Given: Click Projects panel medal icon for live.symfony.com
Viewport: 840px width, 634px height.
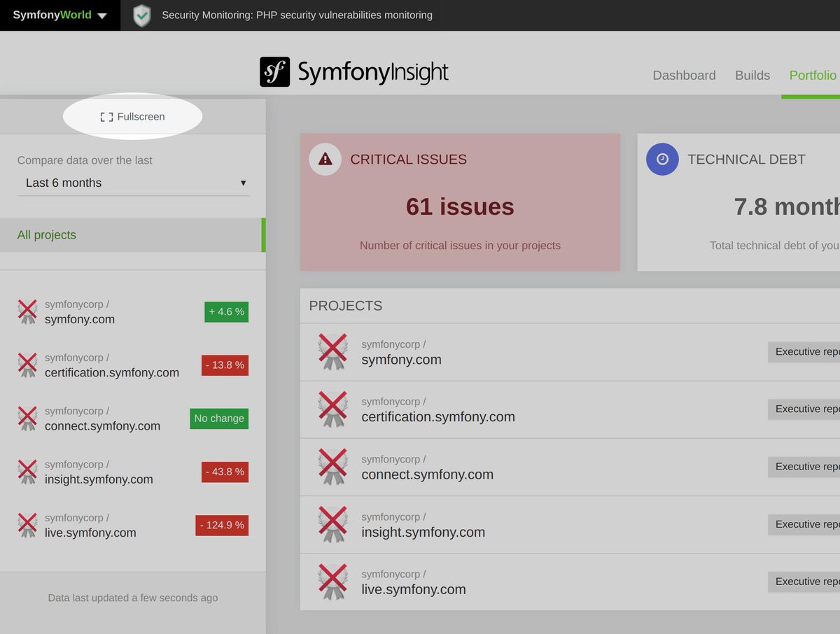Looking at the screenshot, I should point(332,581).
